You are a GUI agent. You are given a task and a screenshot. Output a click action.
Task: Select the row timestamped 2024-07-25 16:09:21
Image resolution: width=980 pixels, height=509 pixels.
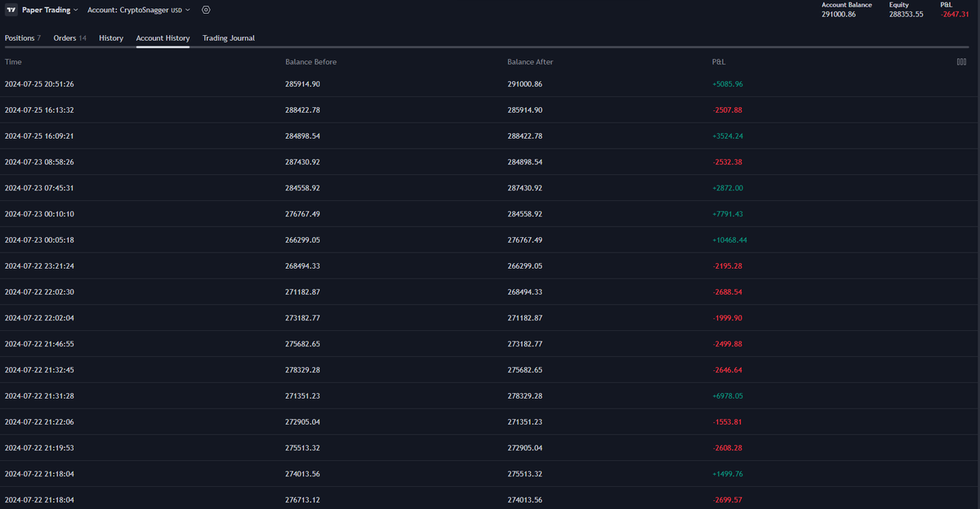(x=490, y=136)
